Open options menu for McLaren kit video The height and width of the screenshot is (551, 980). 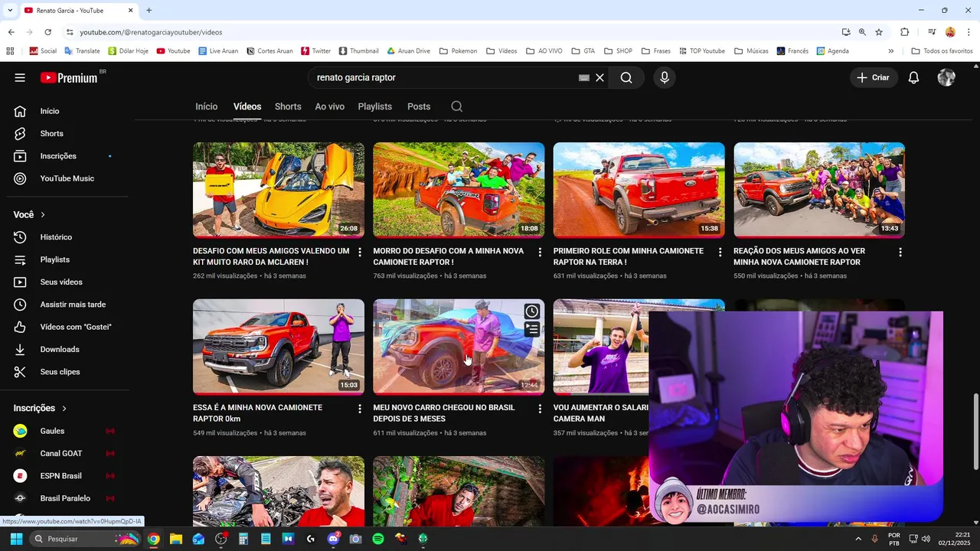(x=360, y=252)
